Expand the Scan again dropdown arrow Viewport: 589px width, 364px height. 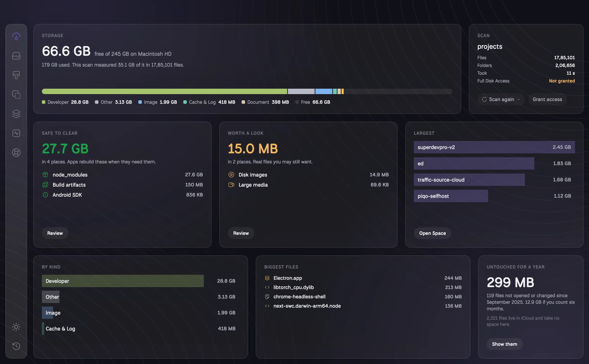click(518, 100)
